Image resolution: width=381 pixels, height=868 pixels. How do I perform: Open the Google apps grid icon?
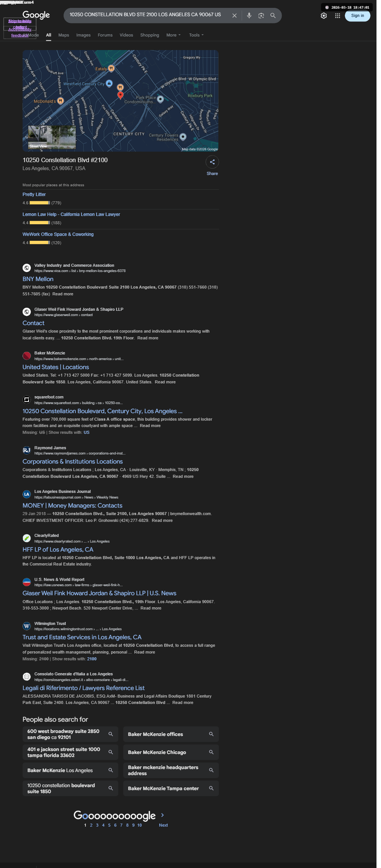pos(338,15)
